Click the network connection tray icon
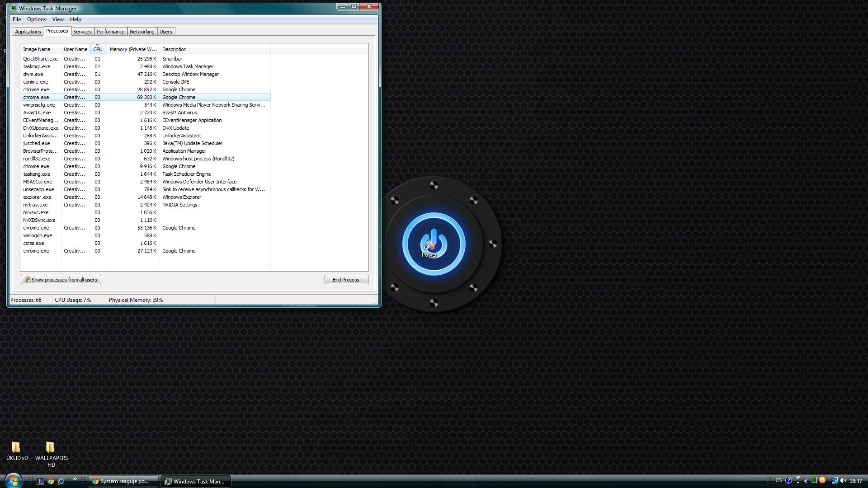The image size is (868, 488). [x=834, y=481]
